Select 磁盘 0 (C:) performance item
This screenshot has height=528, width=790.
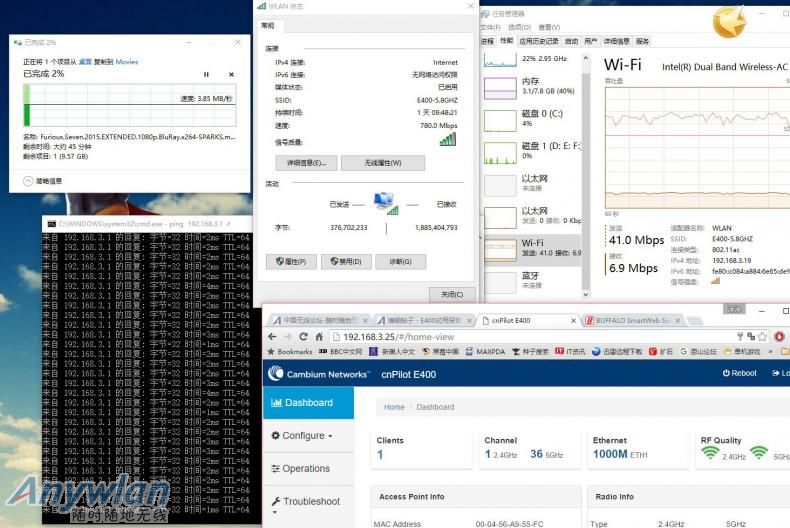(532, 119)
